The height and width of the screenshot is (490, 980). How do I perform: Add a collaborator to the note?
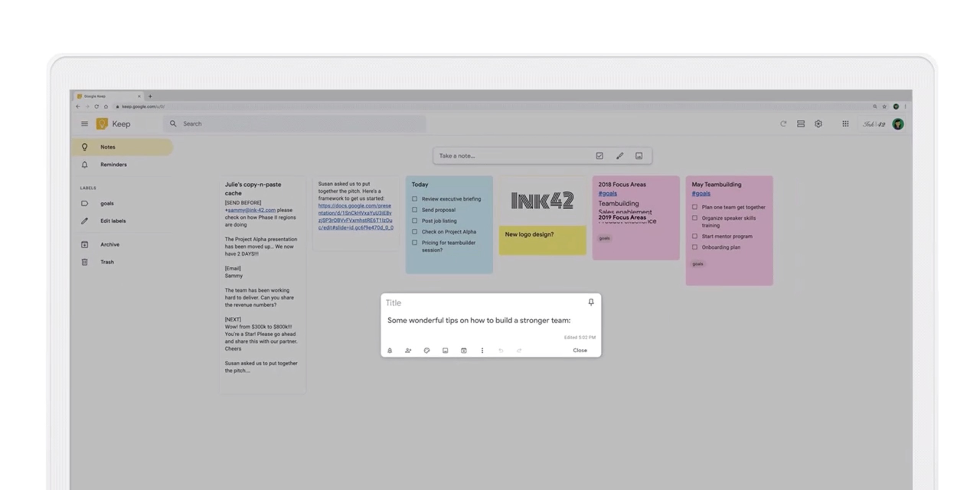[x=408, y=350]
